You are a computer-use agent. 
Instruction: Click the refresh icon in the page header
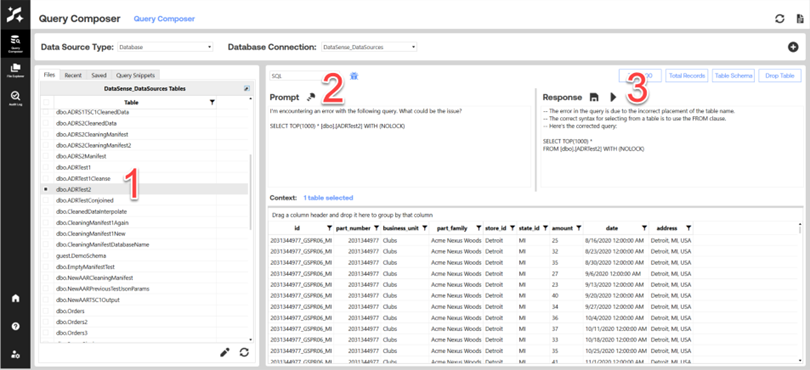(780, 19)
